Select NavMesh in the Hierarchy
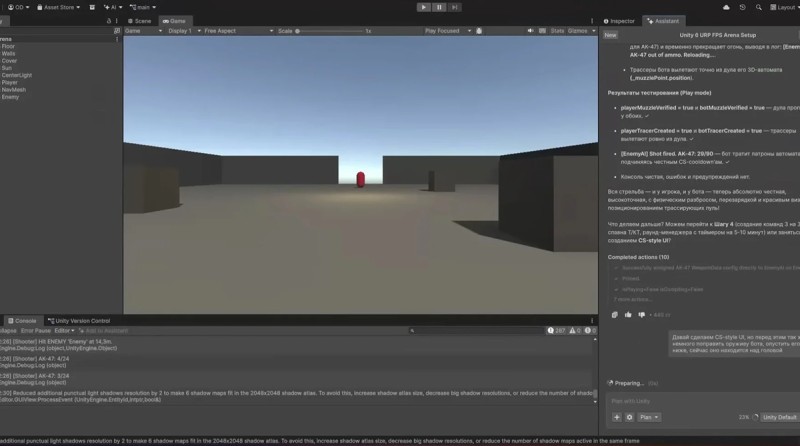This screenshot has width=800, height=446. coord(13,89)
